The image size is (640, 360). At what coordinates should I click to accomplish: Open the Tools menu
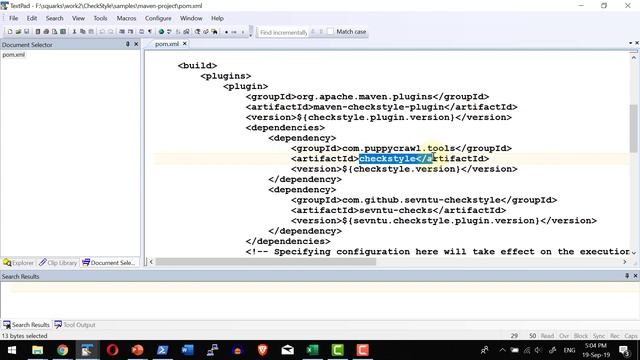tap(100, 18)
